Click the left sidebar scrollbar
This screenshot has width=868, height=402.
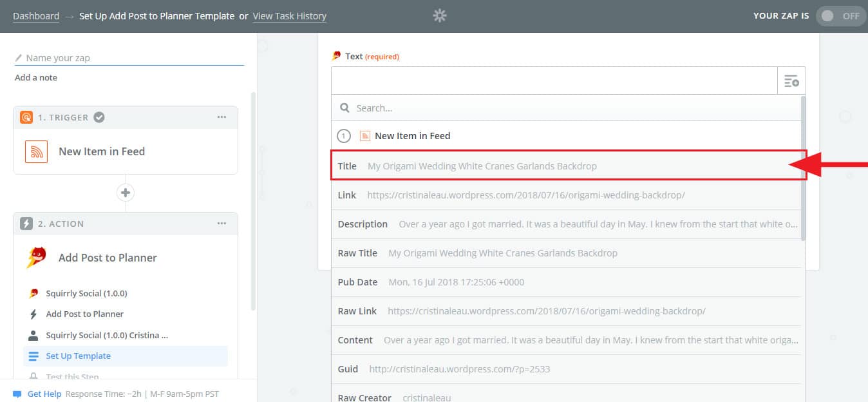(254, 201)
